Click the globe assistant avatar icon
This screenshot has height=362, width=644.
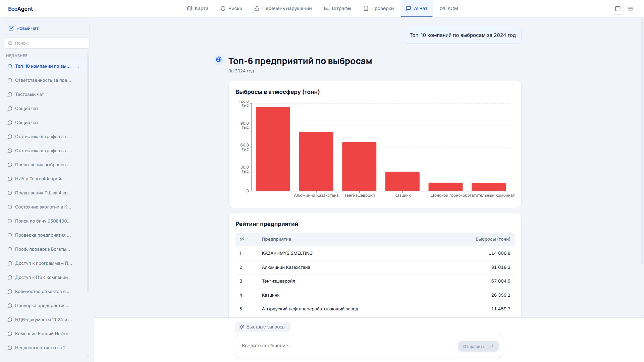[x=219, y=59]
